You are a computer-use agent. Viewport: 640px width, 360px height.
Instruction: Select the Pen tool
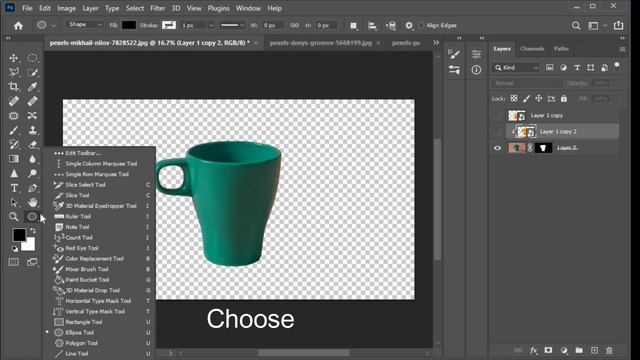point(32,188)
